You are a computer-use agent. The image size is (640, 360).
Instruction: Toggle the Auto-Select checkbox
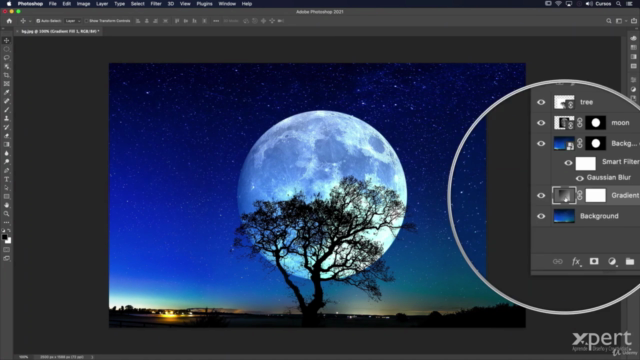click(x=38, y=21)
